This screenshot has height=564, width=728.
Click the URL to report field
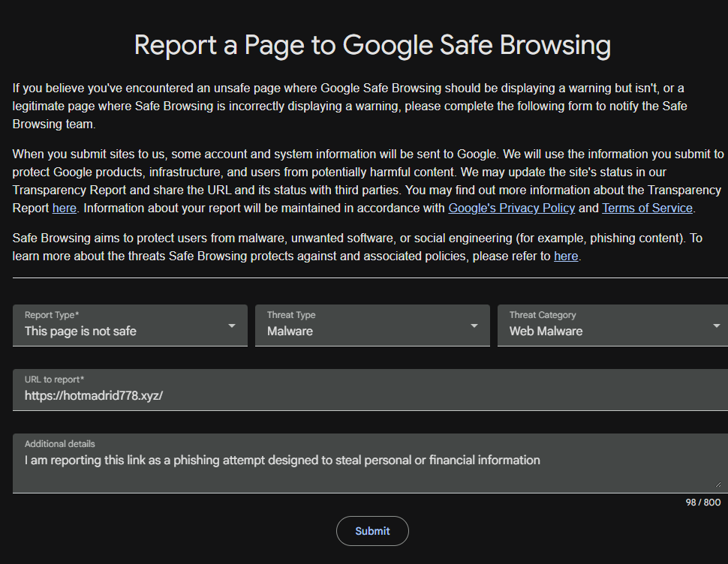click(x=370, y=389)
